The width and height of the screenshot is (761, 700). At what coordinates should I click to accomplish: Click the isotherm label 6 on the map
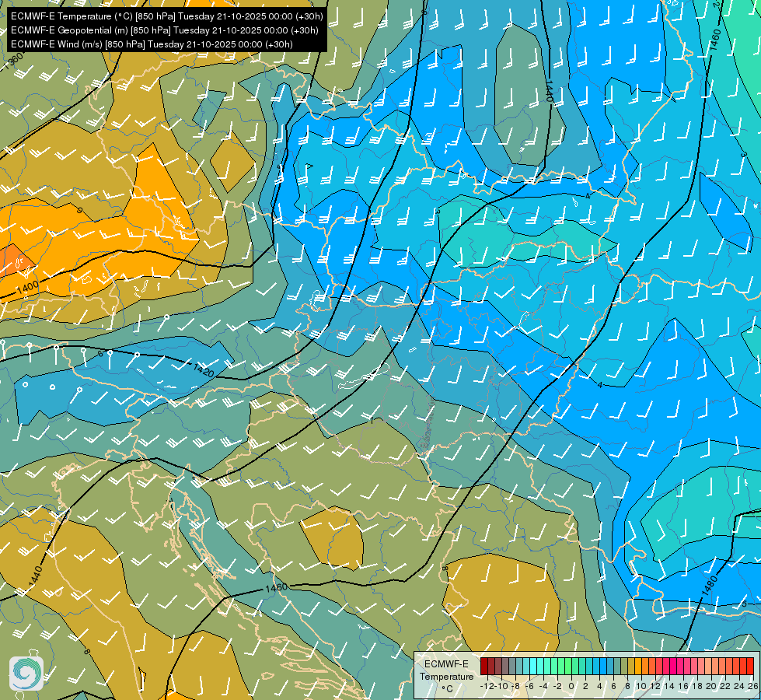pyautogui.click(x=100, y=354)
